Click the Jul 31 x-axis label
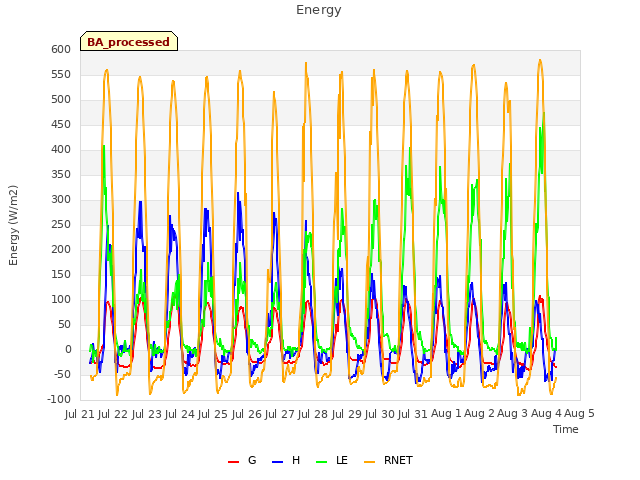Screen dimensions: 640x480 tap(413, 414)
